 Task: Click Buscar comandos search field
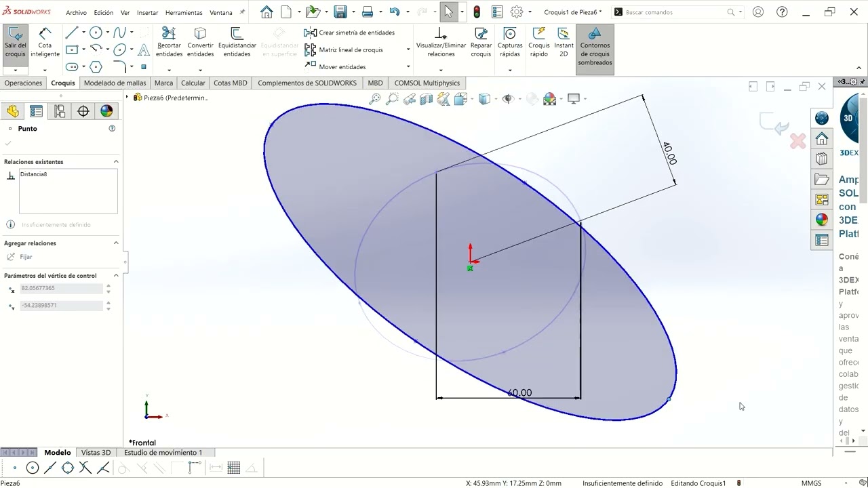[675, 12]
